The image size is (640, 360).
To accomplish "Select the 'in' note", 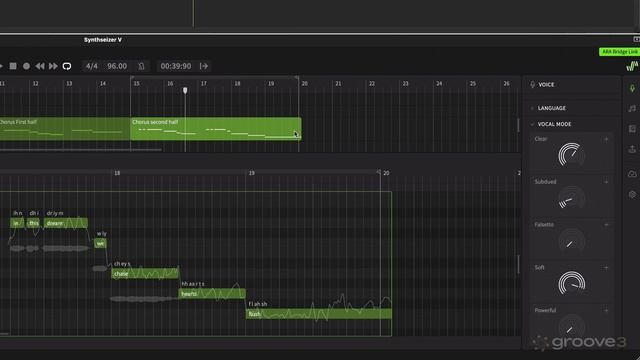I will click(x=17, y=223).
